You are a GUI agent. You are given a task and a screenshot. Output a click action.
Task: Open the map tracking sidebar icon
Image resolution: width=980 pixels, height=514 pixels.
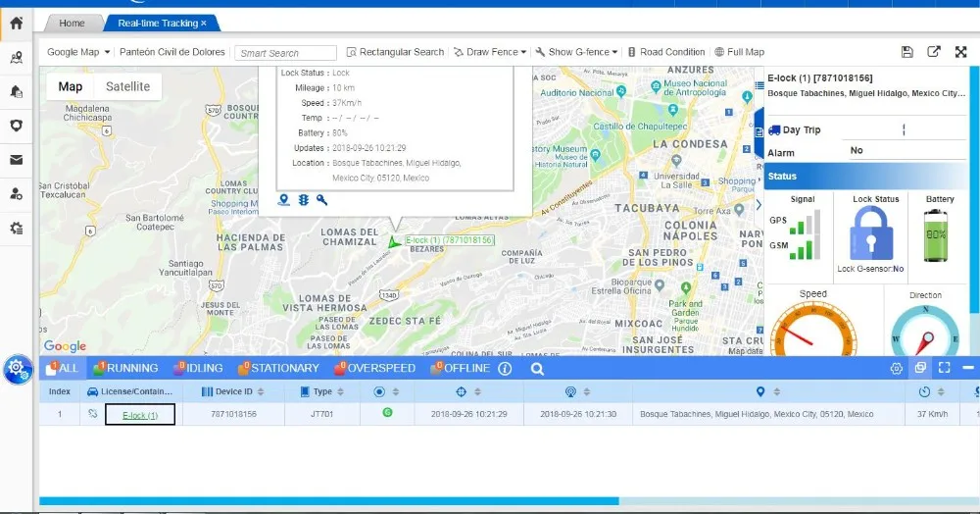pos(17,58)
